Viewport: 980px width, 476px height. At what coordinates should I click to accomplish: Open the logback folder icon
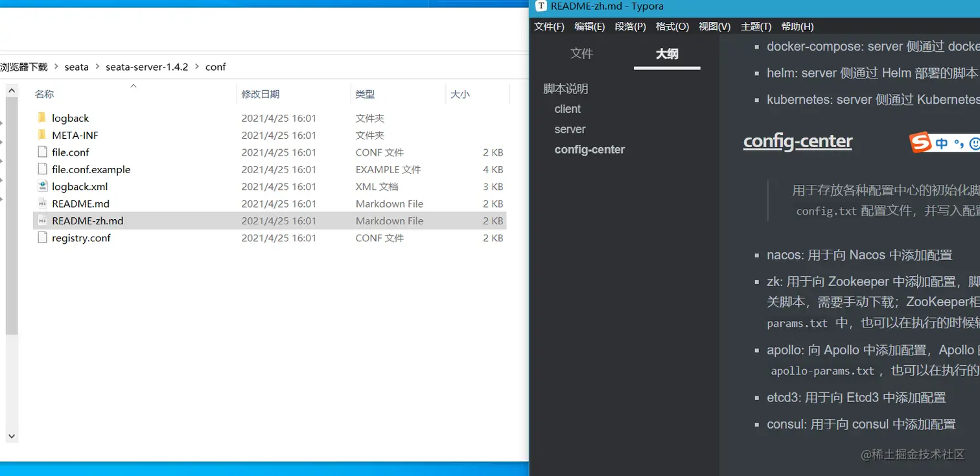pos(42,118)
